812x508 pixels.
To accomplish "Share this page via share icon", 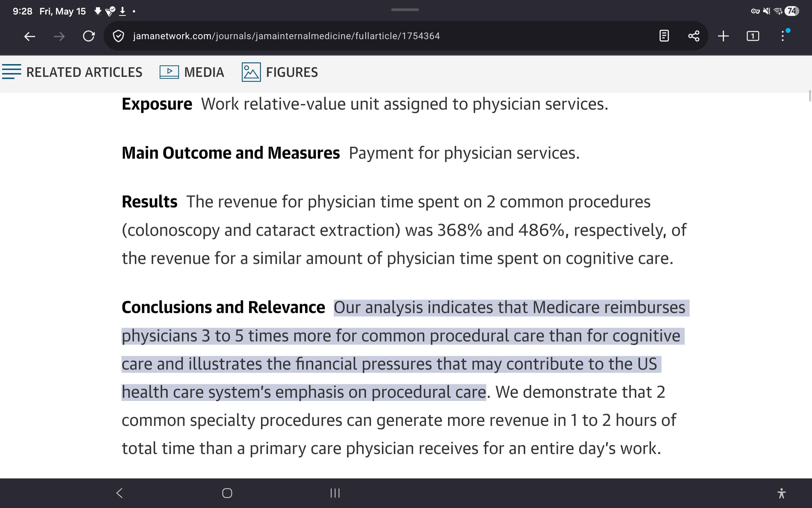I will coord(694,36).
